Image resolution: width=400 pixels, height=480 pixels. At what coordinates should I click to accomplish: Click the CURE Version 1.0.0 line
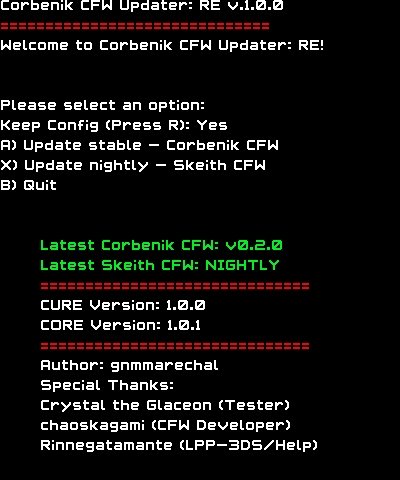tap(123, 306)
